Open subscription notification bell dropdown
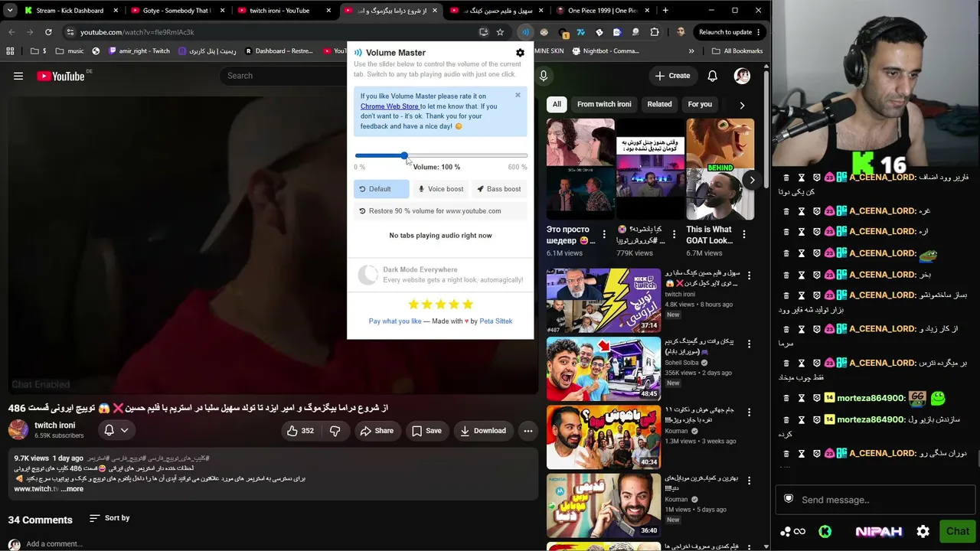 click(116, 431)
